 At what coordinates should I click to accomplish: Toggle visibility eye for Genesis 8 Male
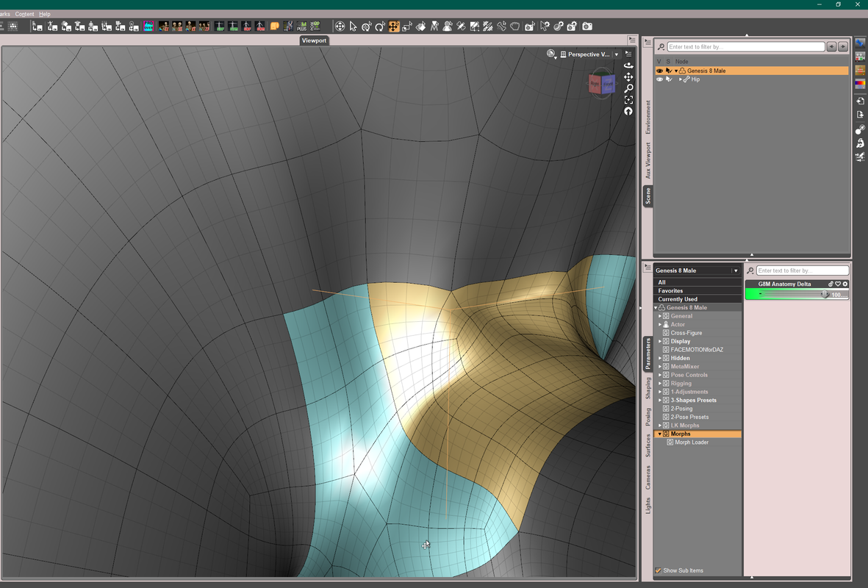coord(659,71)
